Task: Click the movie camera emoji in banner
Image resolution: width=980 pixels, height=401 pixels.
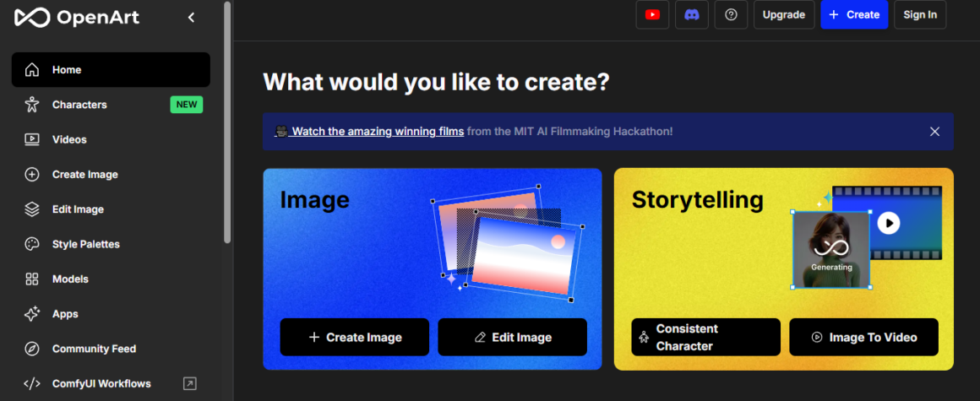Action: [x=281, y=131]
